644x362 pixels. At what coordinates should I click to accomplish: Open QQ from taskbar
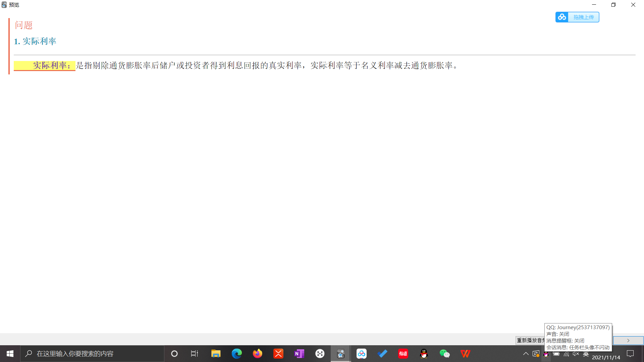click(x=424, y=354)
